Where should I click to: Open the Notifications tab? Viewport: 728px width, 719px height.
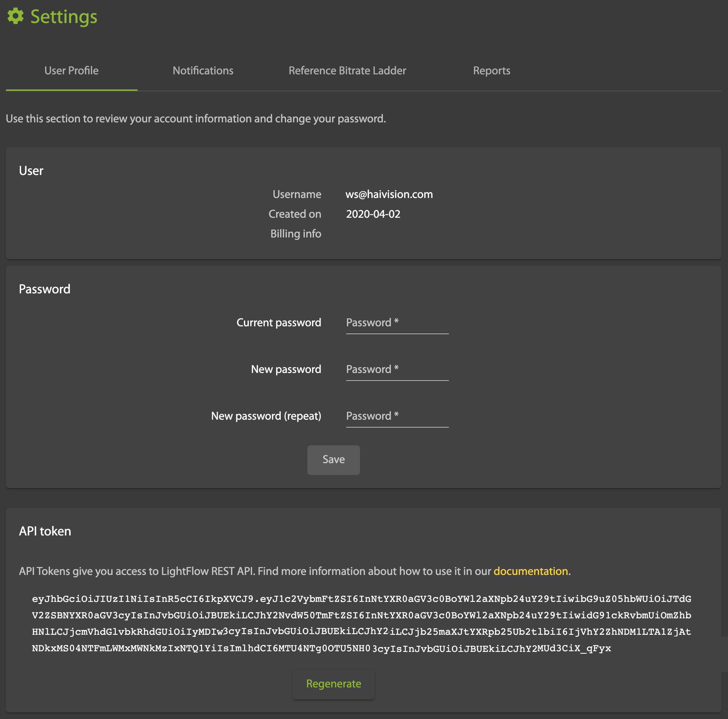point(203,71)
